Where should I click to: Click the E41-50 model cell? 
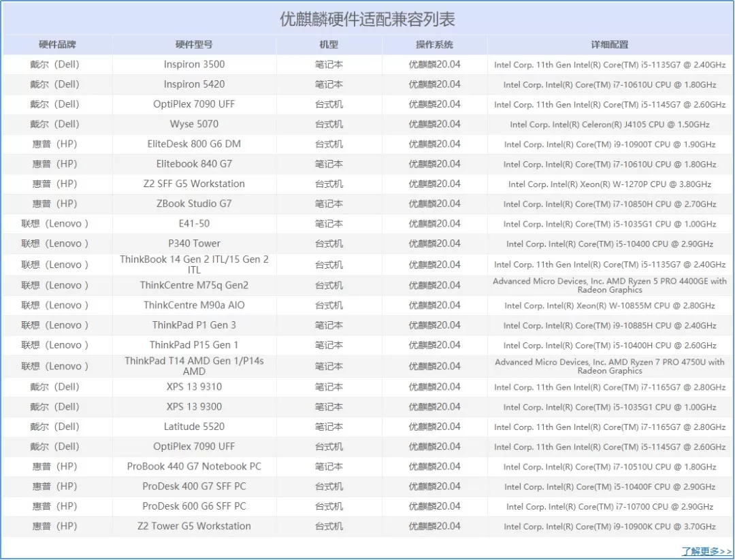point(194,224)
